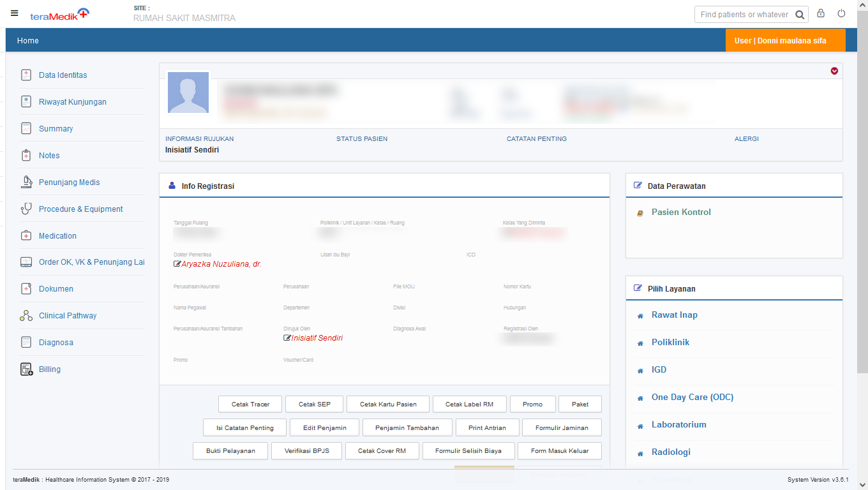Click the Riwayat Kunjungan sidebar icon
The width and height of the screenshot is (868, 490).
[x=26, y=101]
